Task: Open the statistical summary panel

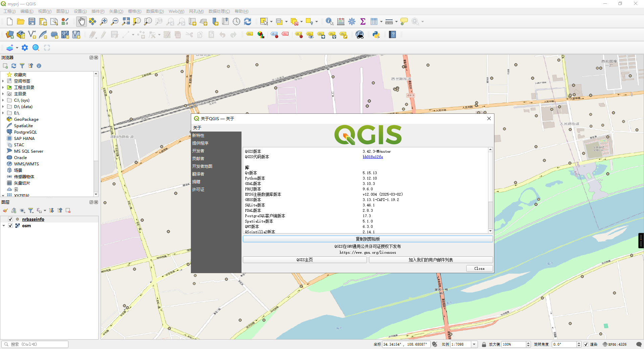Action: (363, 21)
